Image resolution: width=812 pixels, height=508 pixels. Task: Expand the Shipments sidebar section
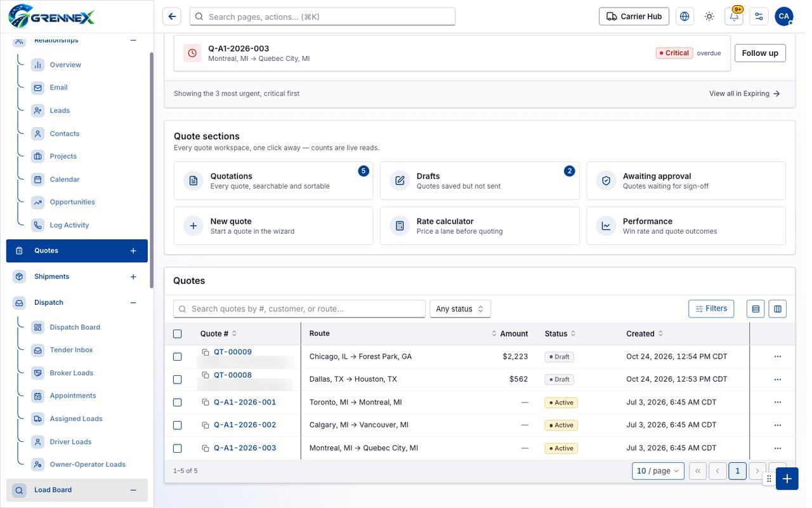[x=133, y=277]
